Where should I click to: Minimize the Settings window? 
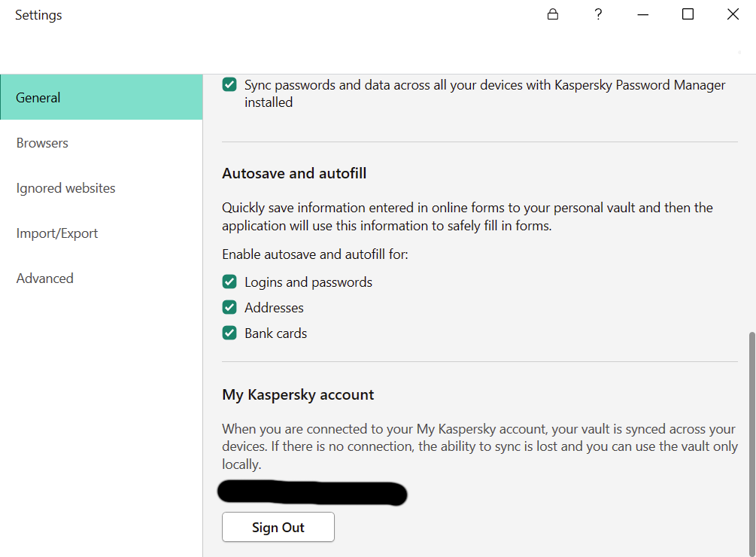[642, 14]
